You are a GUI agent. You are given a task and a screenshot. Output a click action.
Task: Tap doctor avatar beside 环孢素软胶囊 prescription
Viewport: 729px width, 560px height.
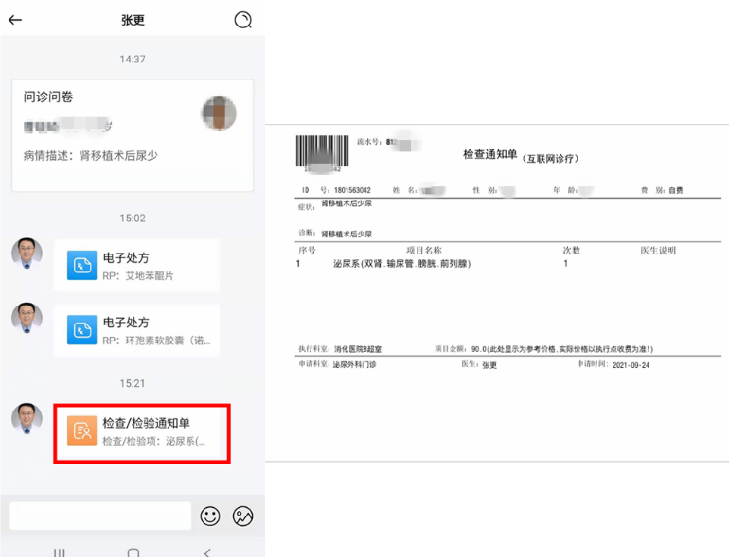coord(27,318)
